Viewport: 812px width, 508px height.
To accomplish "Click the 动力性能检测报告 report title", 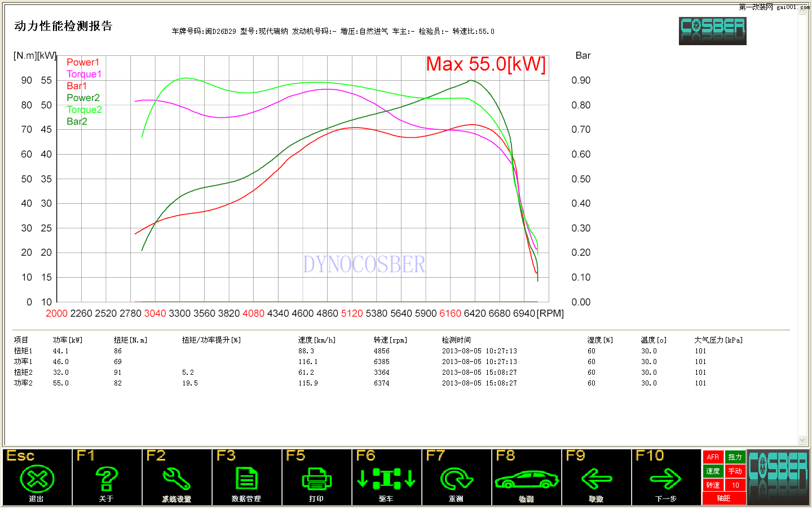I will tap(63, 26).
